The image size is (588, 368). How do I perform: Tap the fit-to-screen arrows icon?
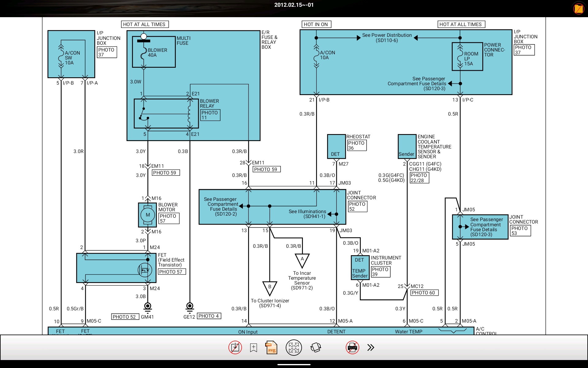tap(294, 347)
